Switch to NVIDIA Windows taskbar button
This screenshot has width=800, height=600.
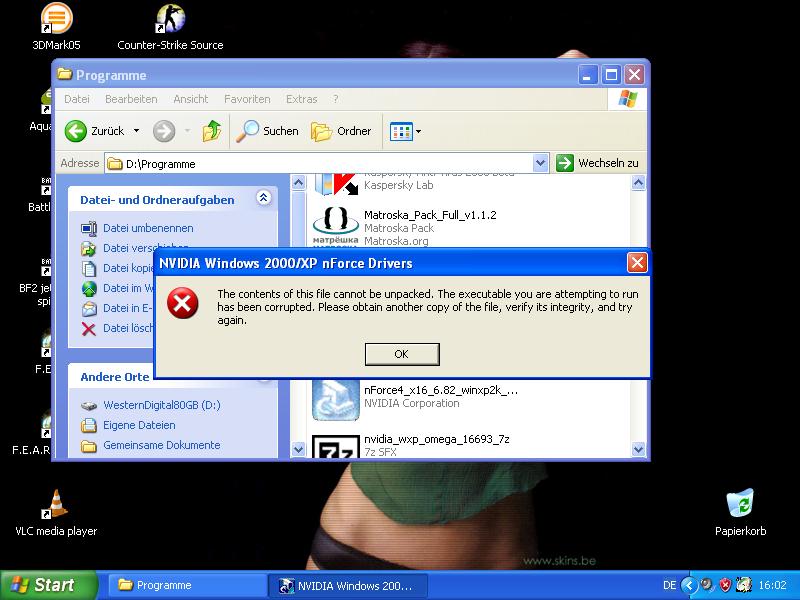(x=348, y=585)
